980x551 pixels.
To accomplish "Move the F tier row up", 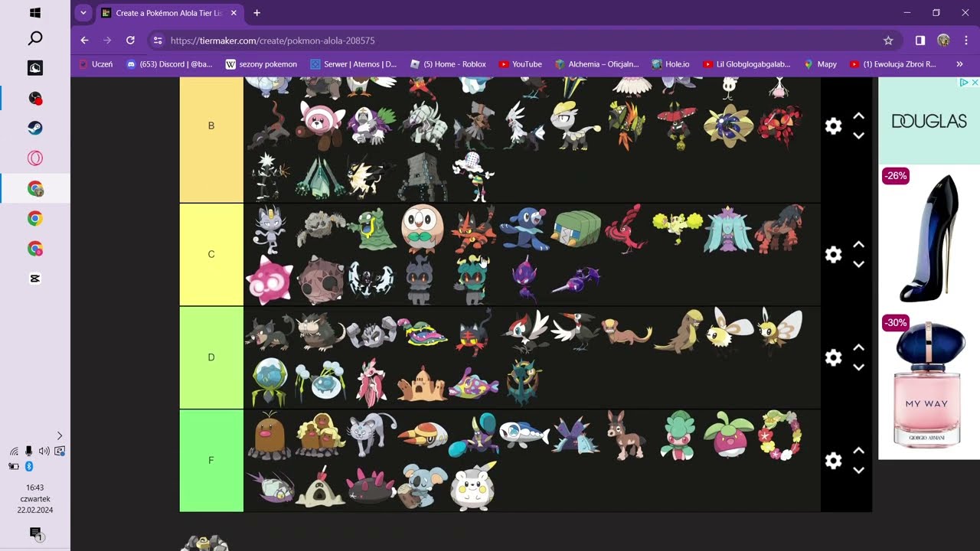I will pyautogui.click(x=859, y=451).
